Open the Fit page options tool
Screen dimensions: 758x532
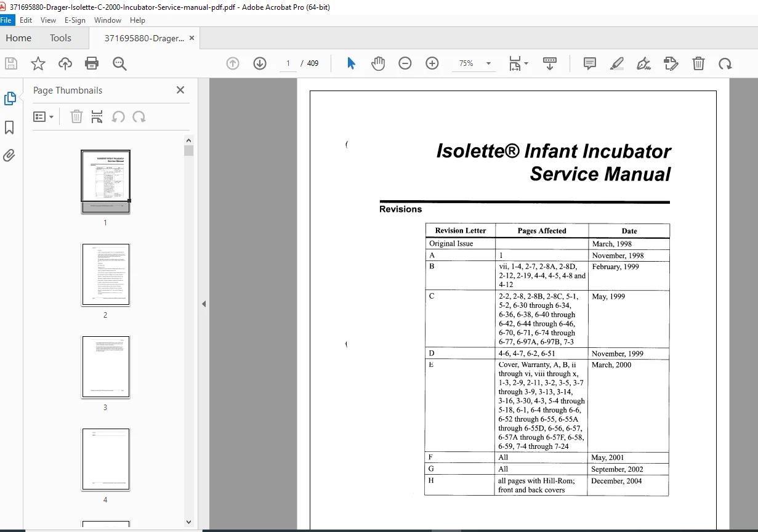pos(518,63)
